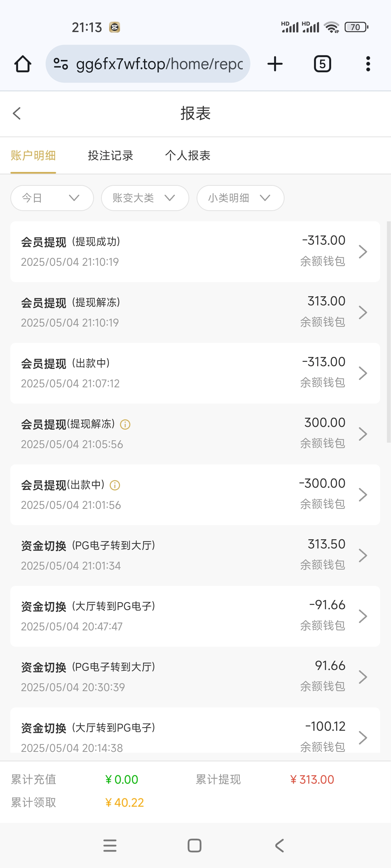Select the 账户明细 tab
The image size is (391, 868).
[x=33, y=156]
